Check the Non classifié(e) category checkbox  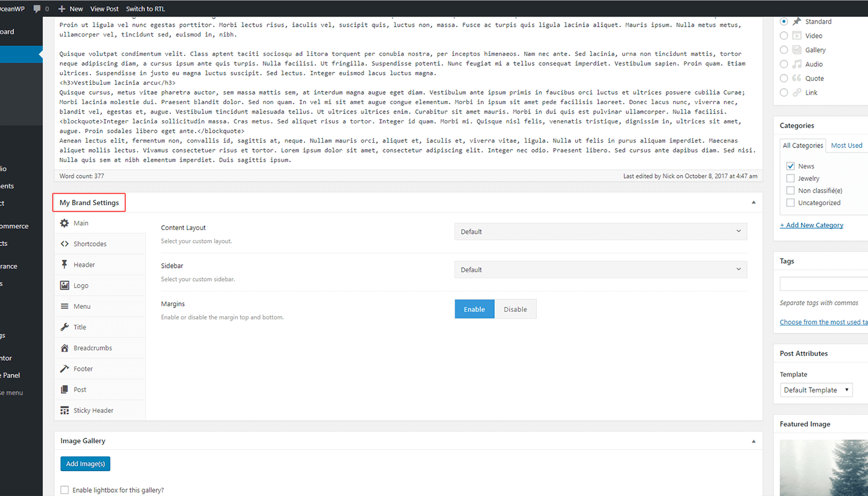790,191
